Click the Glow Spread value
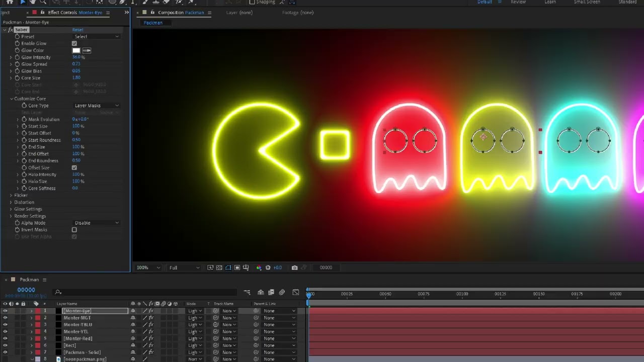644x362 pixels. pyautogui.click(x=76, y=64)
